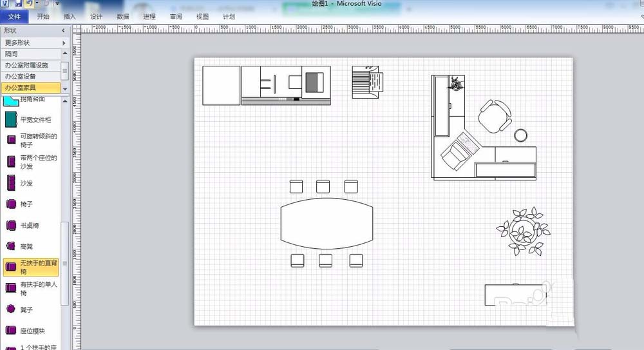644x350 pixels.
Task: Select the 座位模块 shape icon
Action: pyautogui.click(x=11, y=330)
